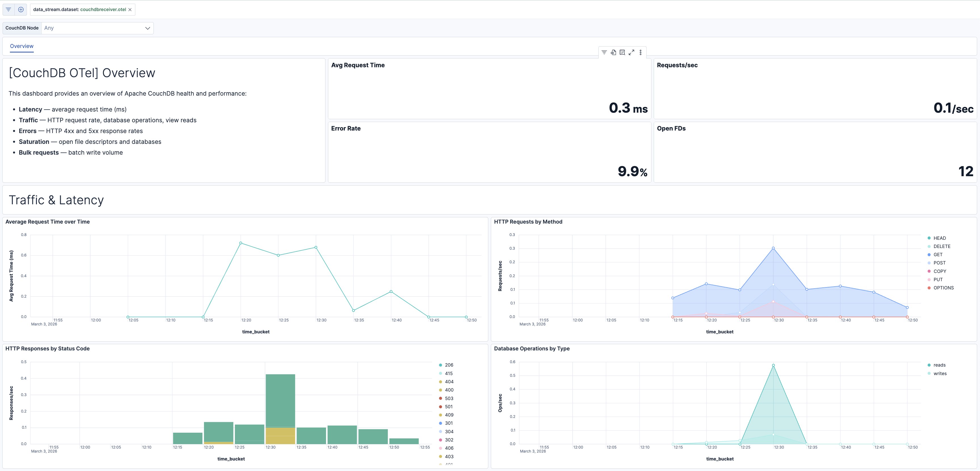Screen dimensions: 980x471
Task: Switch to the Overview tab
Action: pos(21,46)
